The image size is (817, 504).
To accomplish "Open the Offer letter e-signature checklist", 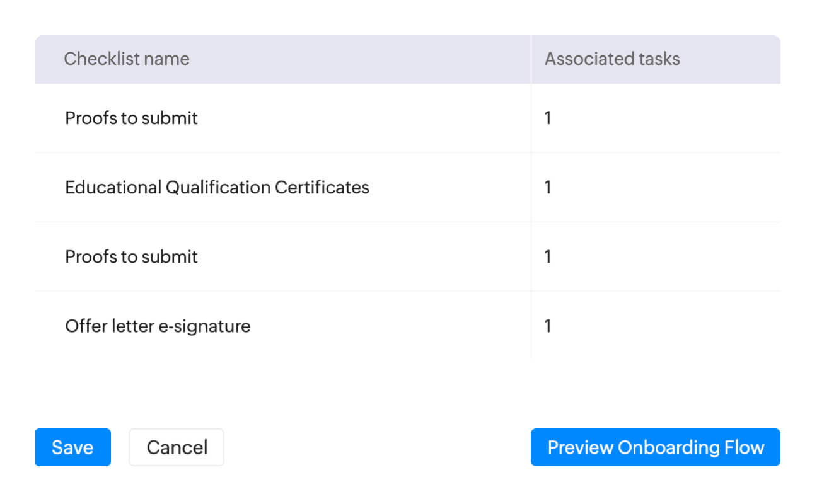I will (158, 326).
